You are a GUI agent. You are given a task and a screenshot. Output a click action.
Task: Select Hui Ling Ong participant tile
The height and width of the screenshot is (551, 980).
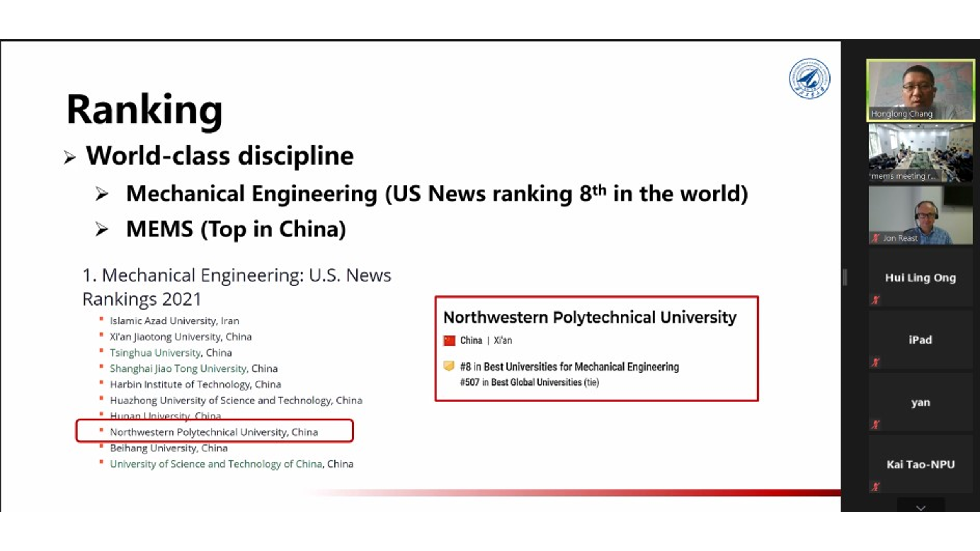pos(920,277)
